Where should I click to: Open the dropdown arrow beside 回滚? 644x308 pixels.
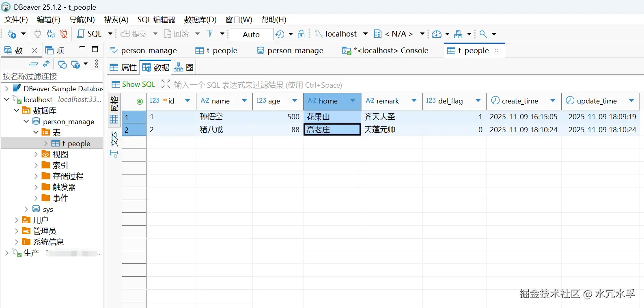pos(197,34)
